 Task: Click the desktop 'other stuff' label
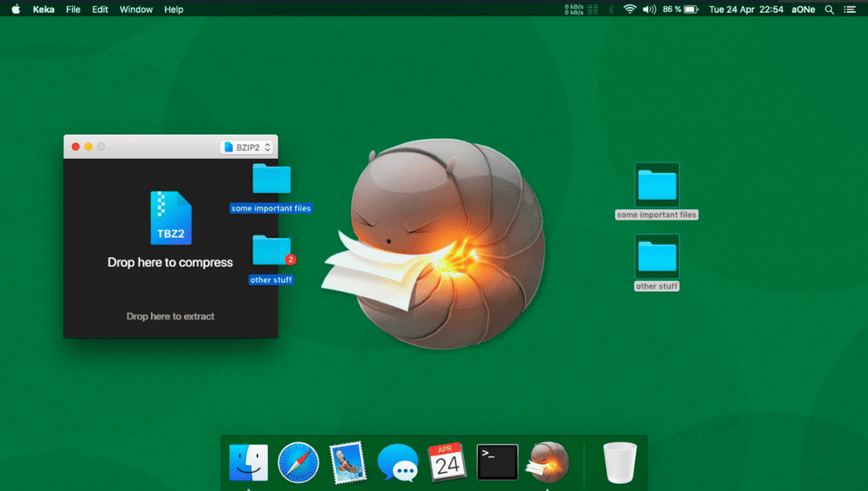click(657, 286)
